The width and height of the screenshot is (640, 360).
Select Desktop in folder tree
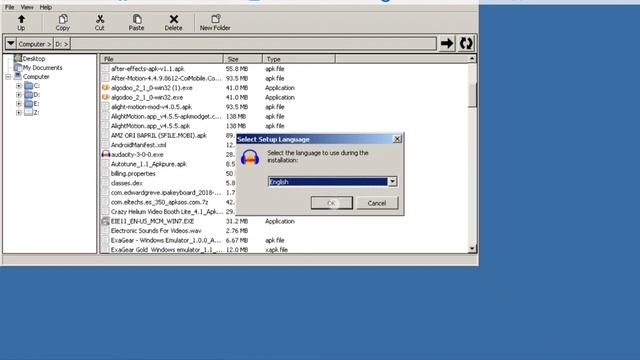tap(34, 59)
